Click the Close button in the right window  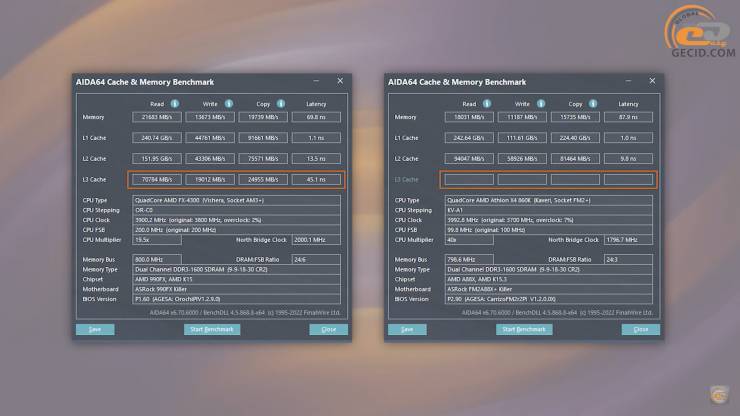coord(640,329)
